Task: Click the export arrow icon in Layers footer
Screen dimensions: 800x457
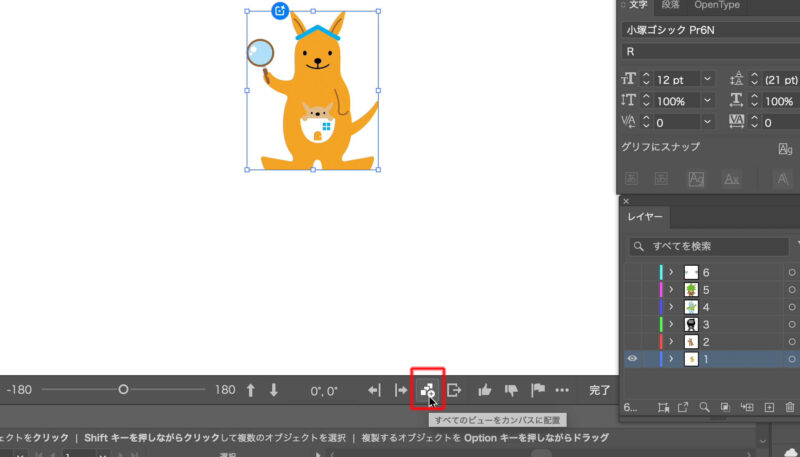Action: 683,407
